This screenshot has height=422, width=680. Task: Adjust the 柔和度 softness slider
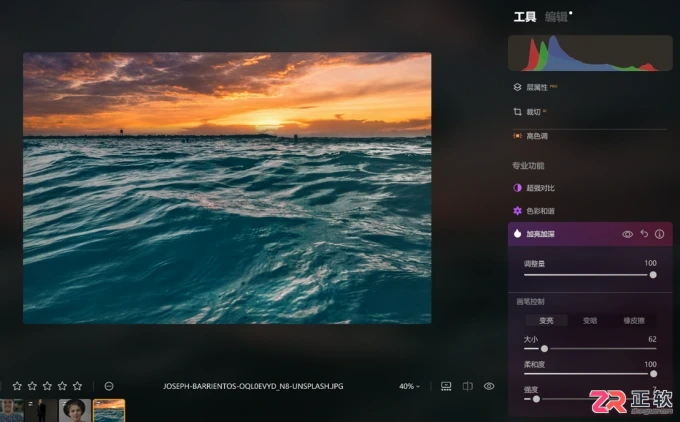click(590, 374)
